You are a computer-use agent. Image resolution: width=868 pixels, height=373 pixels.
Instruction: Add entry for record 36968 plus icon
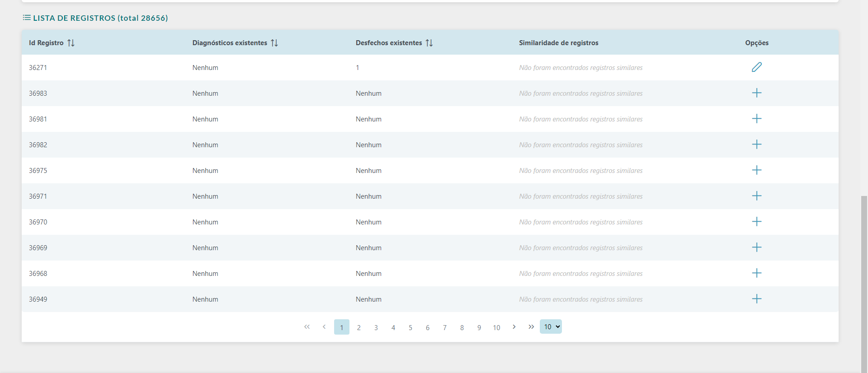click(x=757, y=273)
